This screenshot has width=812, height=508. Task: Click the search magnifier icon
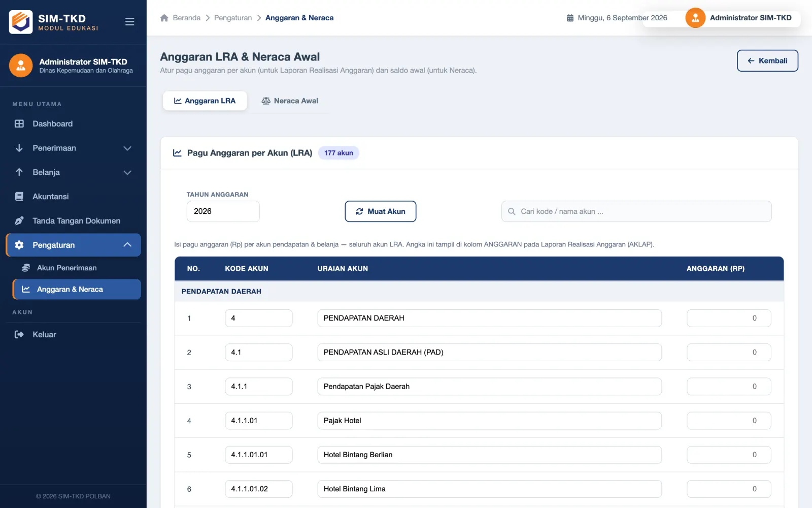click(512, 211)
